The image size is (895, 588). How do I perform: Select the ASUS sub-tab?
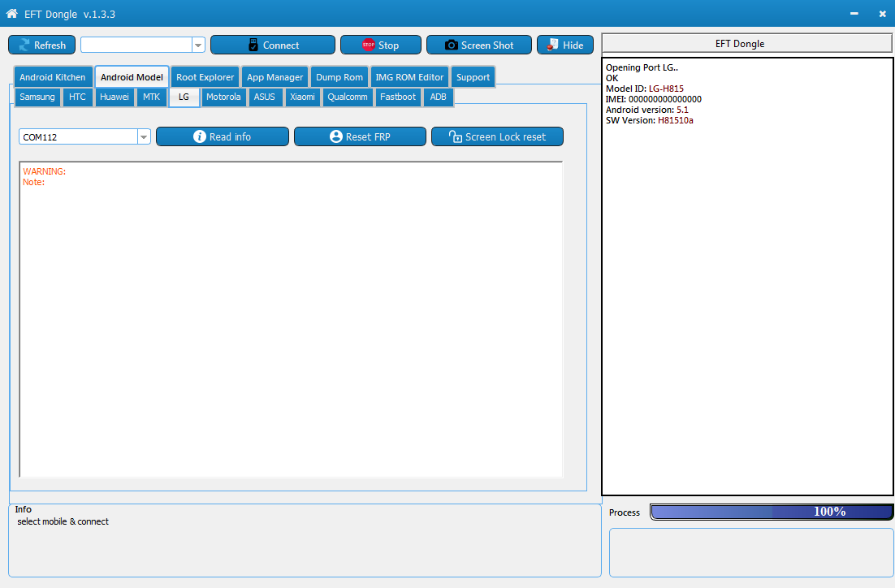click(x=264, y=97)
